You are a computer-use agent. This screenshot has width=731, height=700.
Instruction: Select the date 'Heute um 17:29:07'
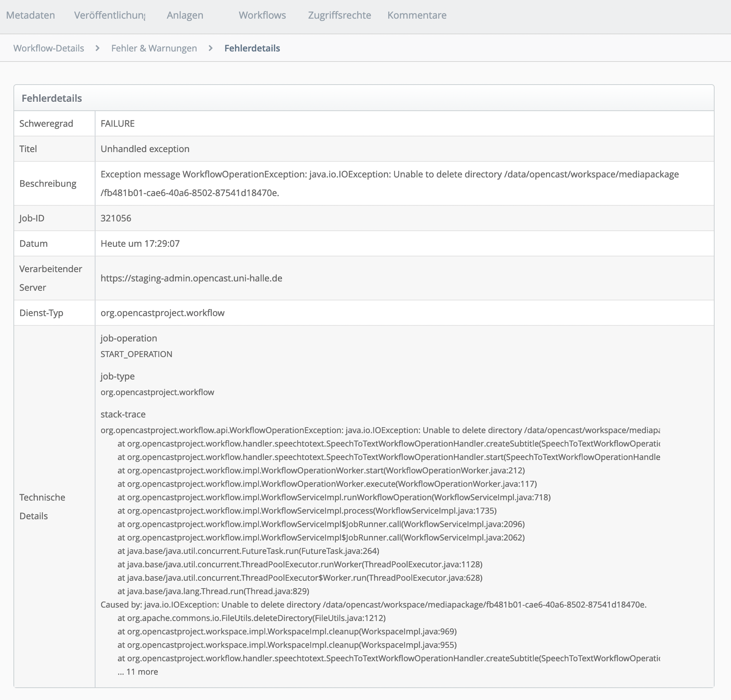(140, 243)
